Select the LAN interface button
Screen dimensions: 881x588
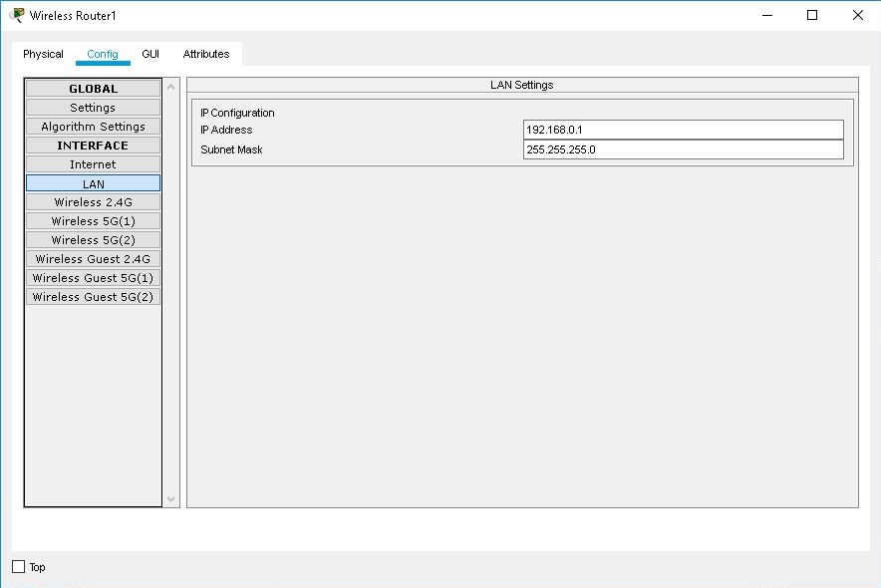tap(94, 183)
